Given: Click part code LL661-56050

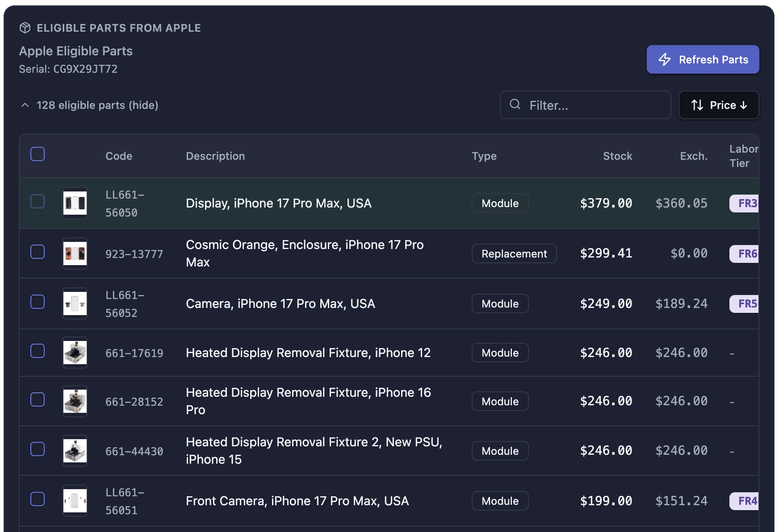Looking at the screenshot, I should [x=125, y=204].
